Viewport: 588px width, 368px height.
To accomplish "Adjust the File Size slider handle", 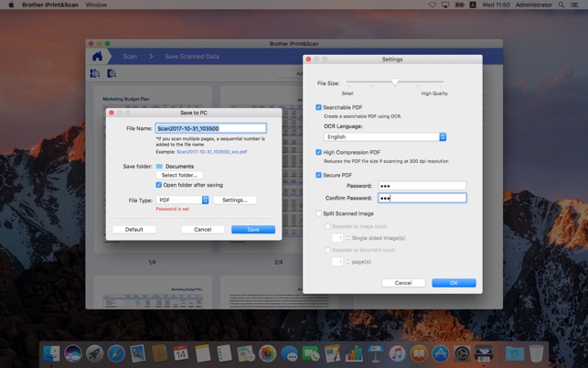I will coord(395,82).
